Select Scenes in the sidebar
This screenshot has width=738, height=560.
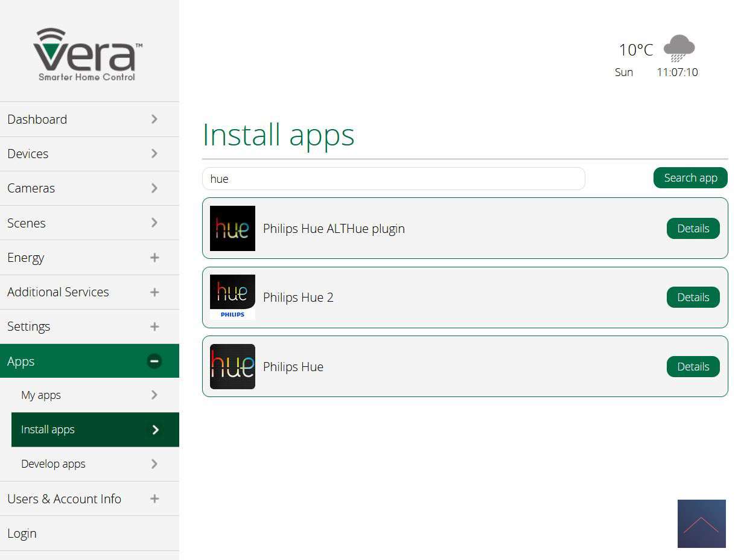[x=27, y=223]
